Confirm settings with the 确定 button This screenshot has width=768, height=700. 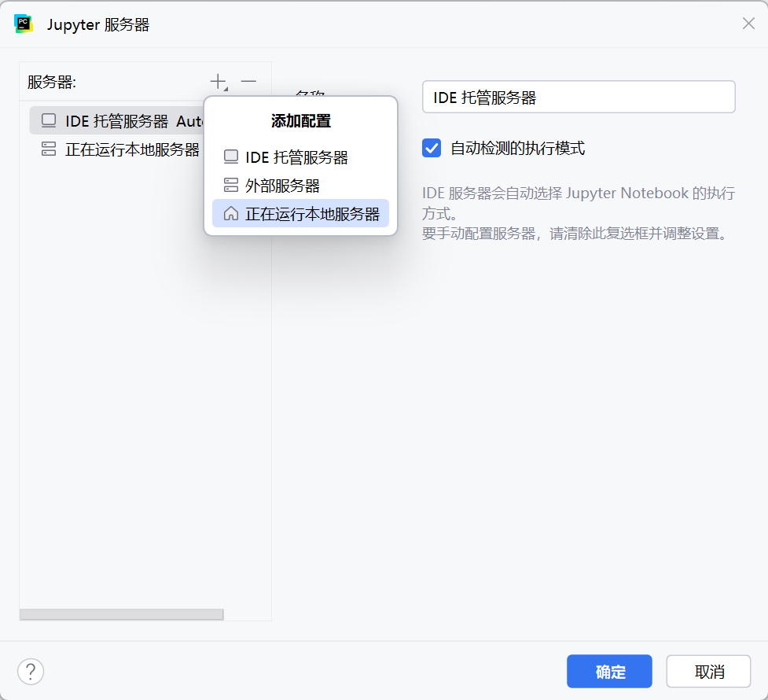pyautogui.click(x=609, y=671)
